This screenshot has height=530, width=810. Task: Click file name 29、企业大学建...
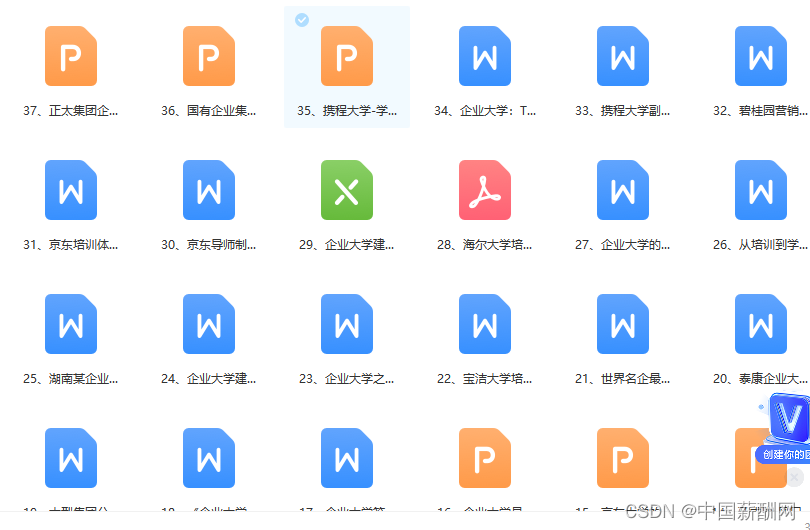[x=347, y=245]
